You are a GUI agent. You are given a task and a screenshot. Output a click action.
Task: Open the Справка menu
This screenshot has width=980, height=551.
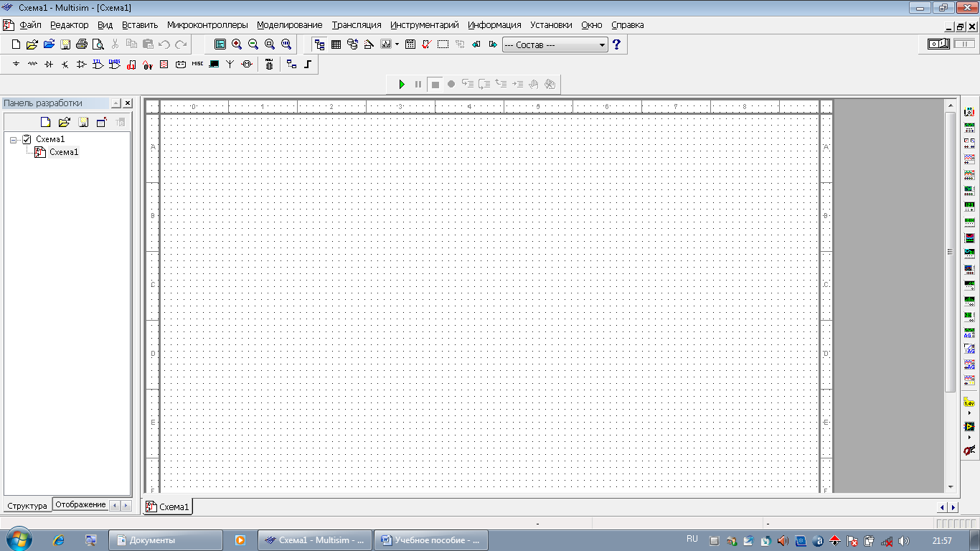click(x=627, y=24)
